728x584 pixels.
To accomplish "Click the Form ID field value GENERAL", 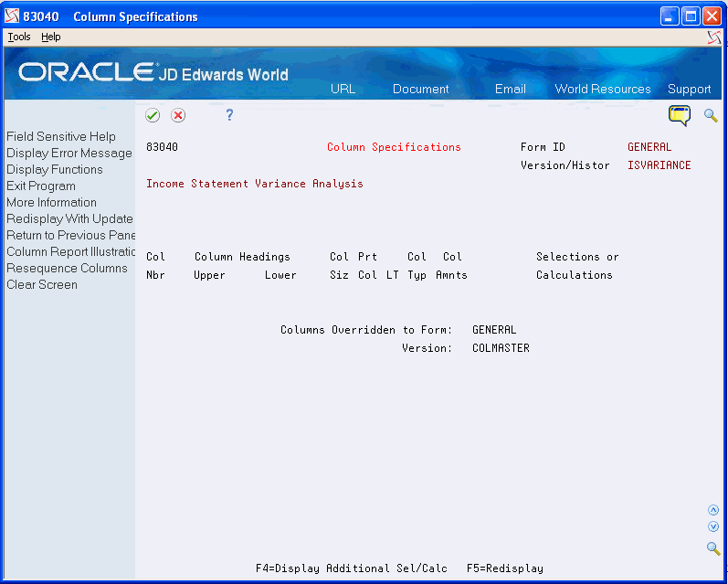I will pos(649,147).
